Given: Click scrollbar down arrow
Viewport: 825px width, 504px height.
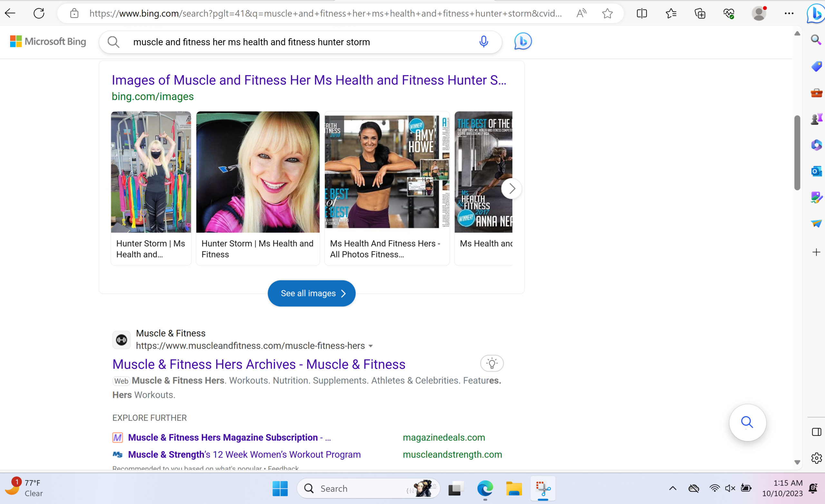Looking at the screenshot, I should click(x=797, y=462).
